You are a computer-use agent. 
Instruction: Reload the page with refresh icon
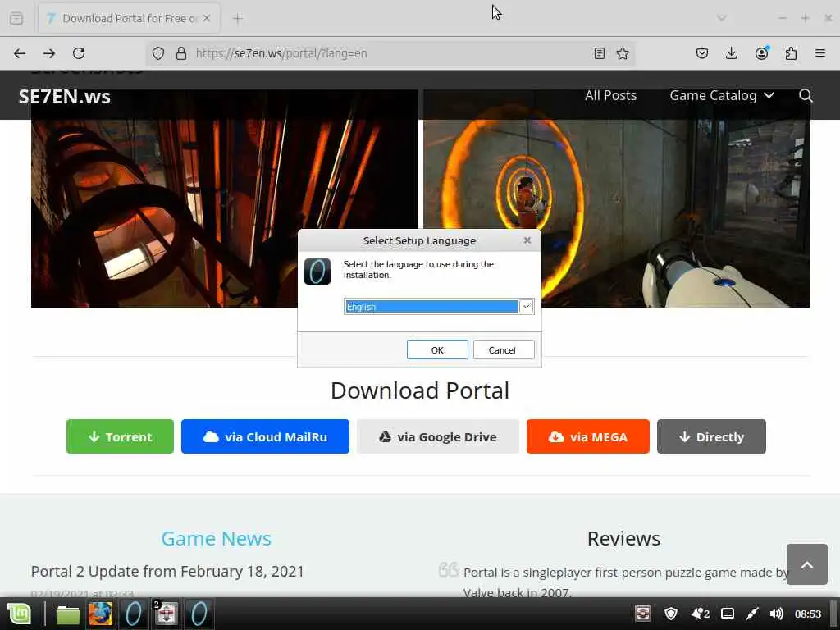[79, 53]
